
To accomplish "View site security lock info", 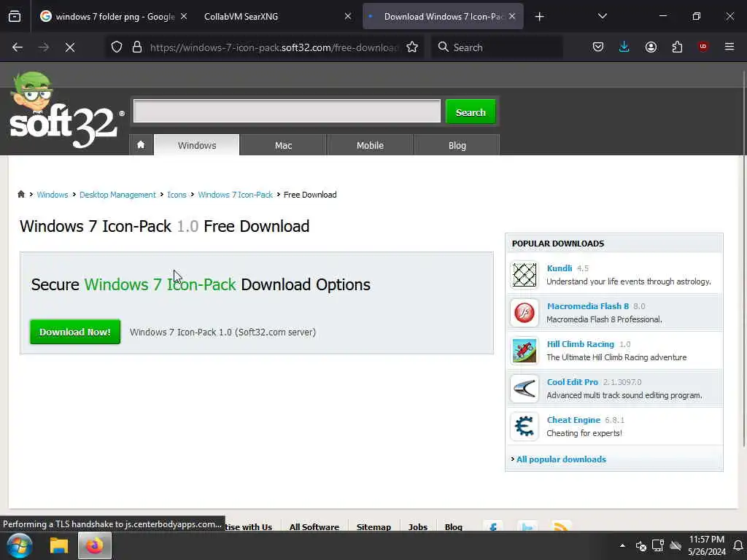I will 137,47.
